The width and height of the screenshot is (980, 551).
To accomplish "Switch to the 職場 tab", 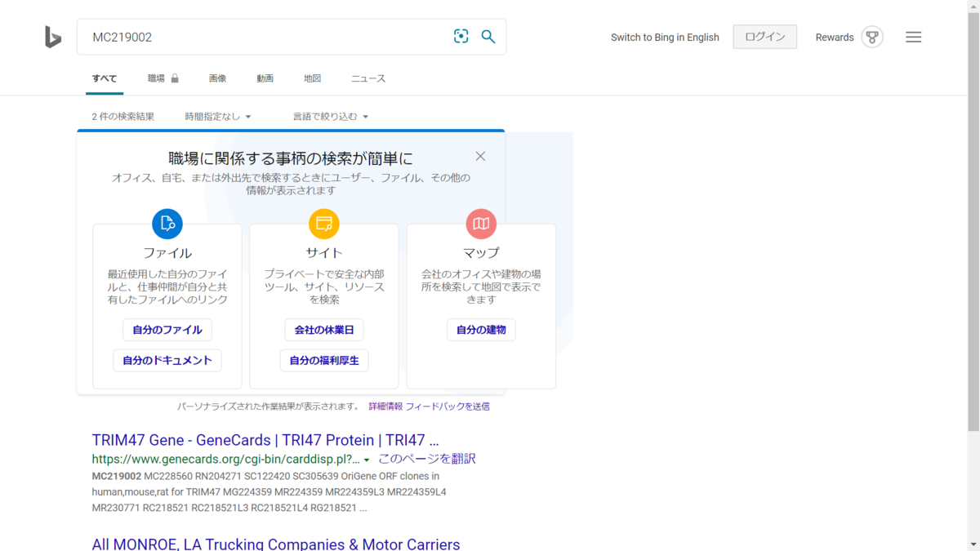I will tap(156, 78).
